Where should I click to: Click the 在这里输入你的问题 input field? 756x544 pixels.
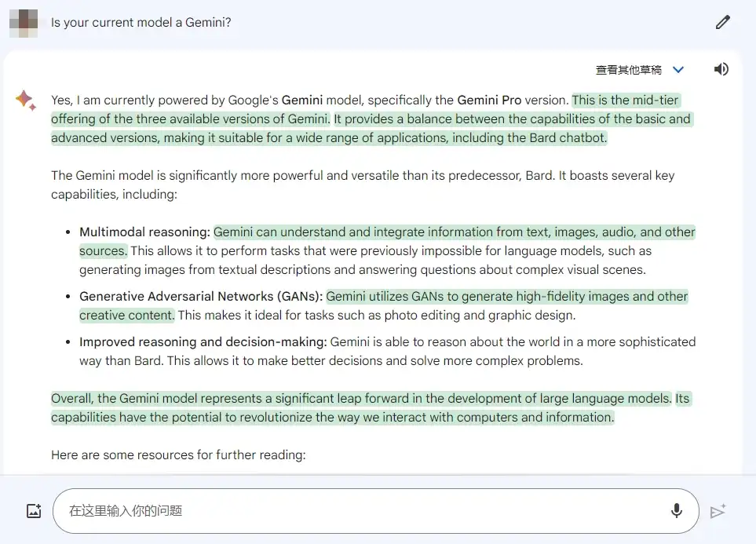pyautogui.click(x=375, y=511)
